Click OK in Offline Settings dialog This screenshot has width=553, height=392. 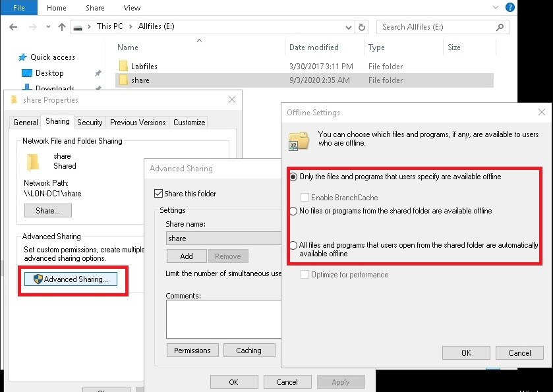[466, 352]
